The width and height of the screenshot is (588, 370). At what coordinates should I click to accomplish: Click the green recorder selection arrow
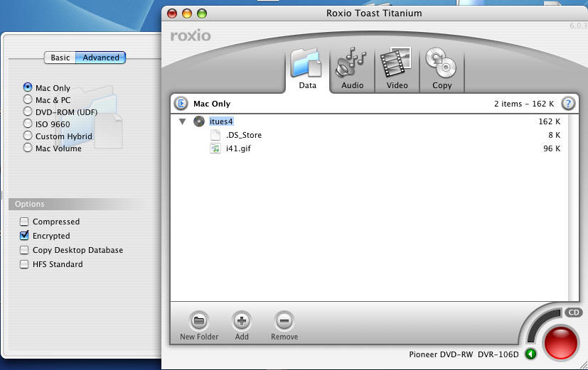click(x=530, y=354)
